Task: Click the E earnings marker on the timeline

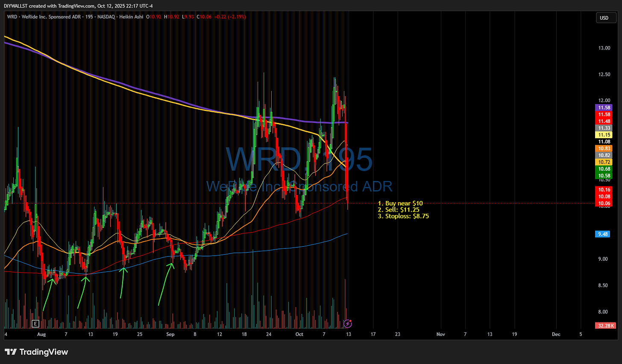Action: click(x=35, y=324)
